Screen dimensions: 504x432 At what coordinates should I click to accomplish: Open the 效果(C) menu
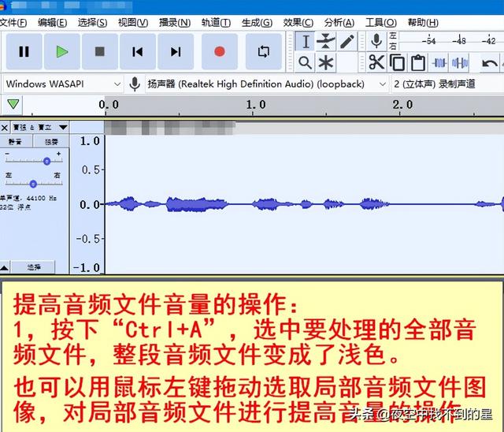point(298,23)
